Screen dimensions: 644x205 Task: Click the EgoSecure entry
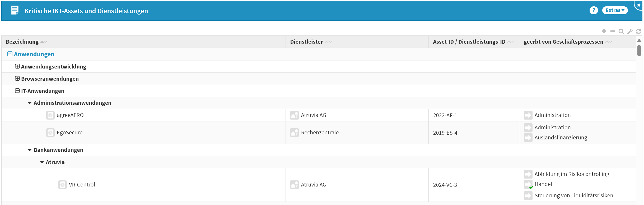click(69, 133)
